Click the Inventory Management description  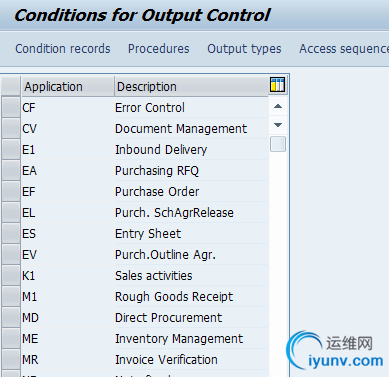179,339
